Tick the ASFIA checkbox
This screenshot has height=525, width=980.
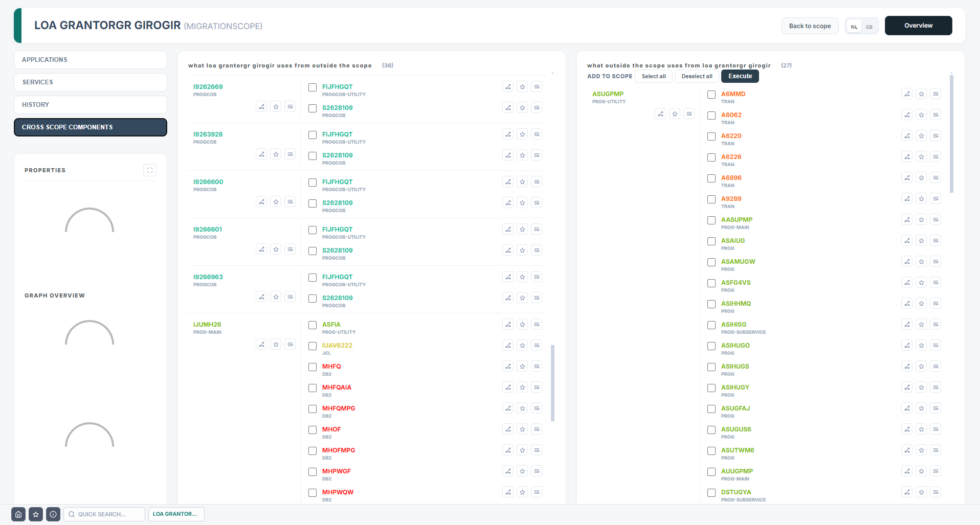pos(313,325)
